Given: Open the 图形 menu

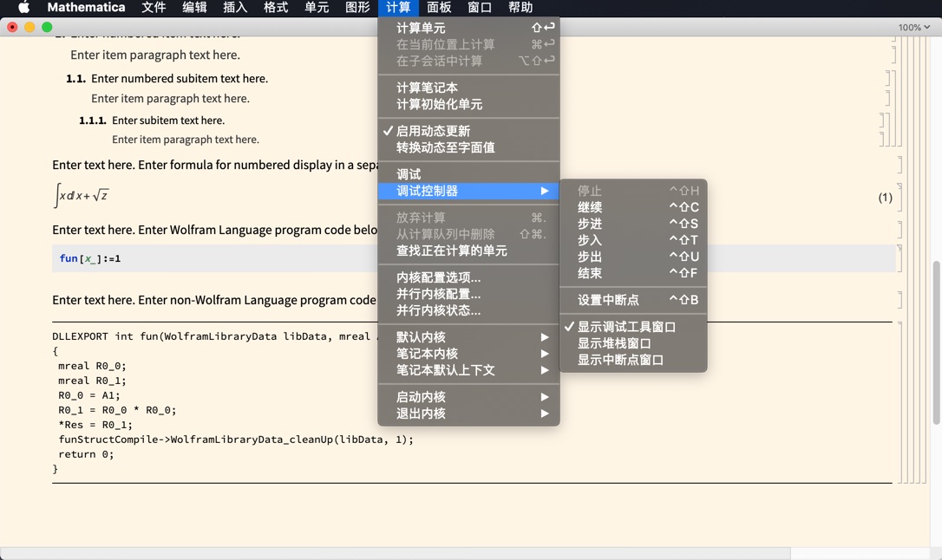Looking at the screenshot, I should (x=357, y=7).
